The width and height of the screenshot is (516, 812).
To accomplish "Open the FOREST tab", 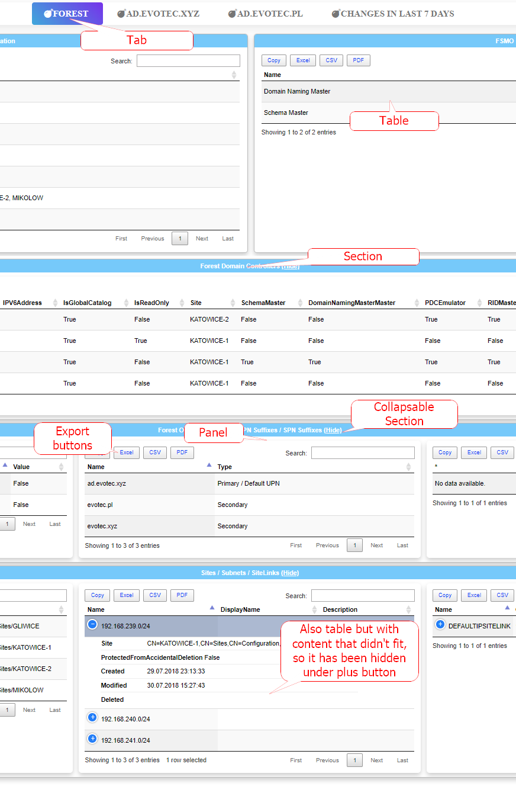I will click(67, 14).
